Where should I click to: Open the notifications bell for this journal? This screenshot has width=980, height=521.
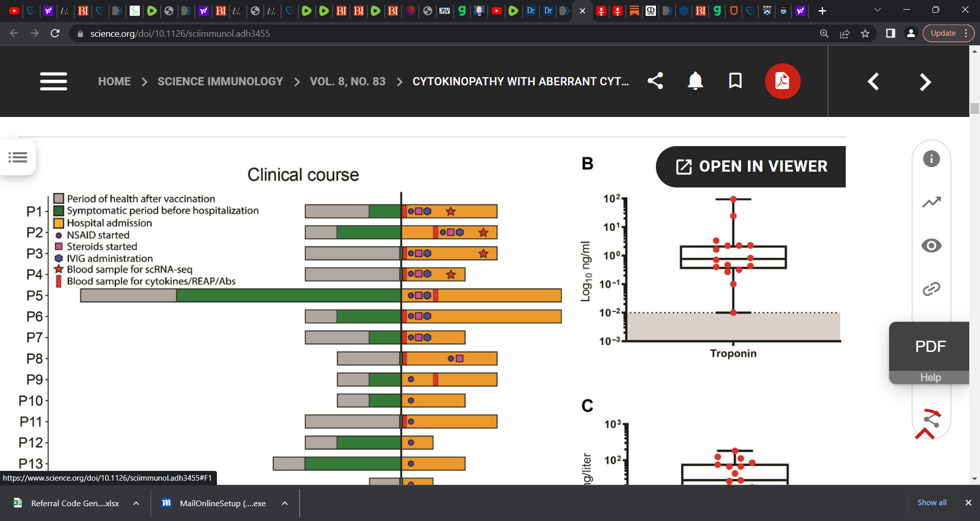point(695,81)
